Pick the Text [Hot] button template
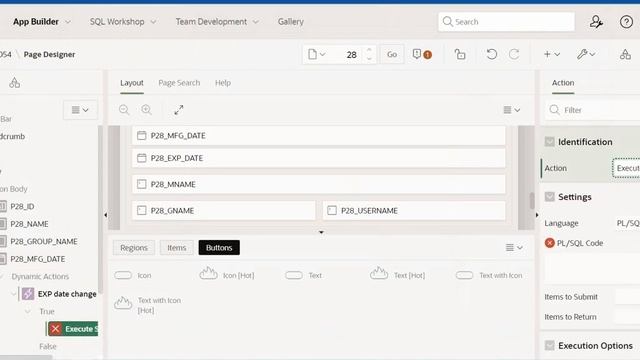 pos(397,274)
